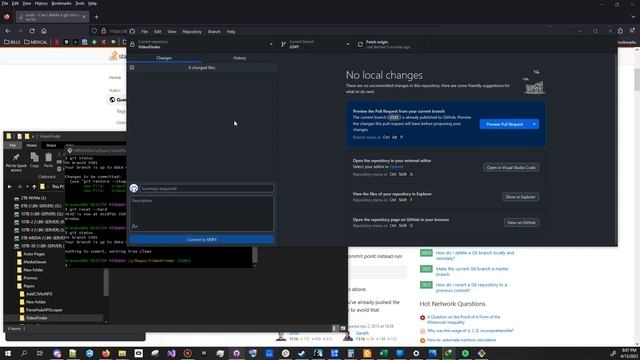
Task: Click Share tab in File Explorer ribbon
Action: coord(51,145)
